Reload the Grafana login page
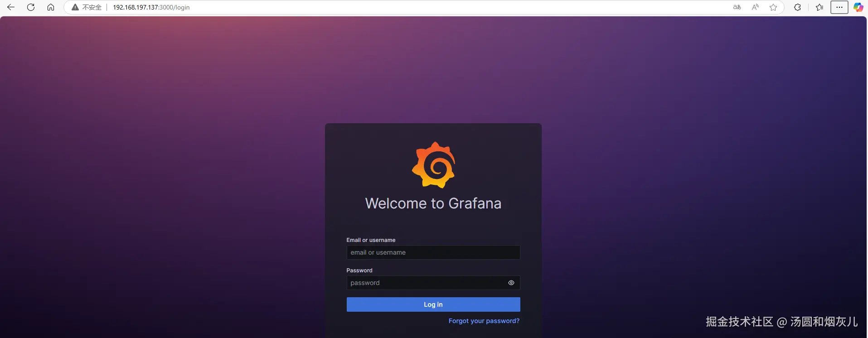 click(x=31, y=7)
